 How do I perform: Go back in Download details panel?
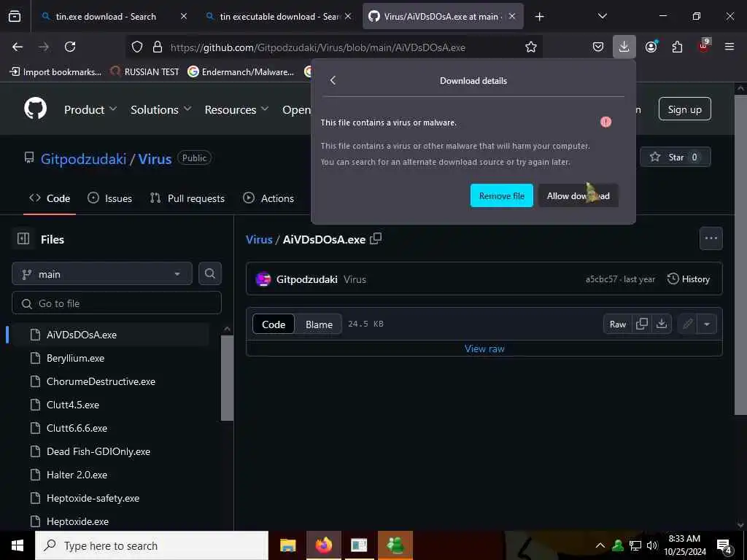click(333, 80)
